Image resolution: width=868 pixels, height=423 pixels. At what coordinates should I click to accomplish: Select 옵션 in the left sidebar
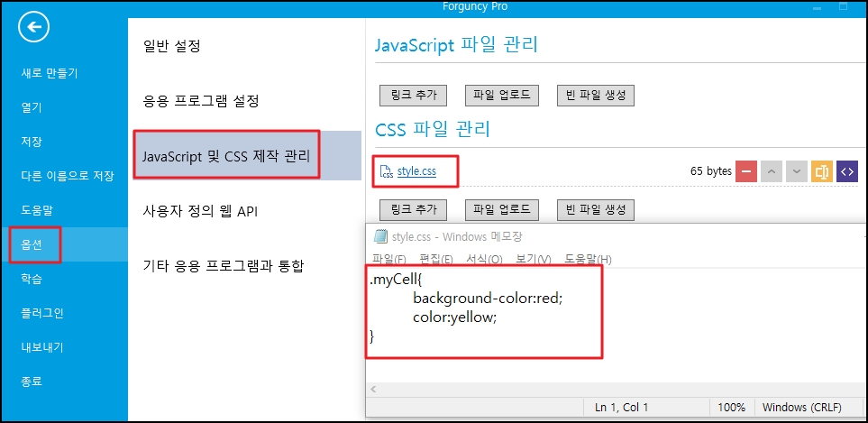32,244
